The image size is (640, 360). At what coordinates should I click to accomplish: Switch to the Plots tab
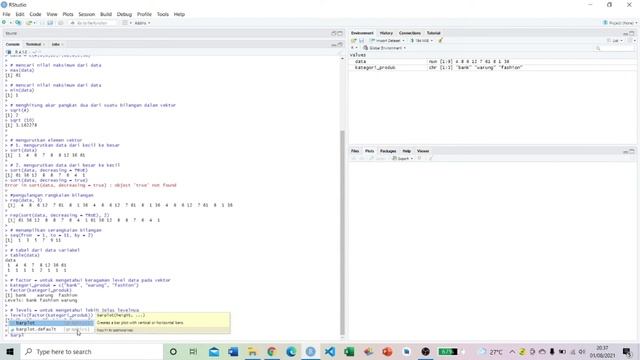click(369, 151)
